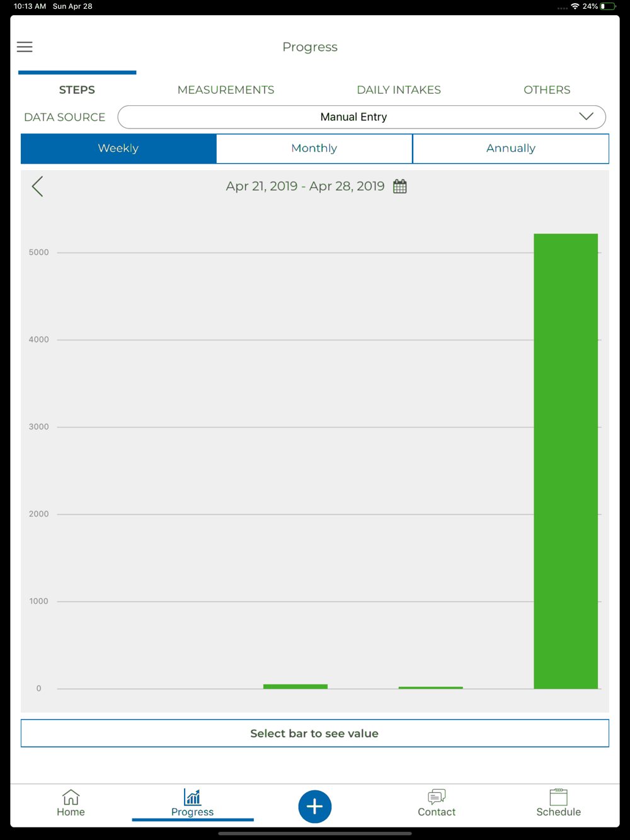The image size is (630, 840).
Task: Select the Annually view
Action: coord(511,149)
